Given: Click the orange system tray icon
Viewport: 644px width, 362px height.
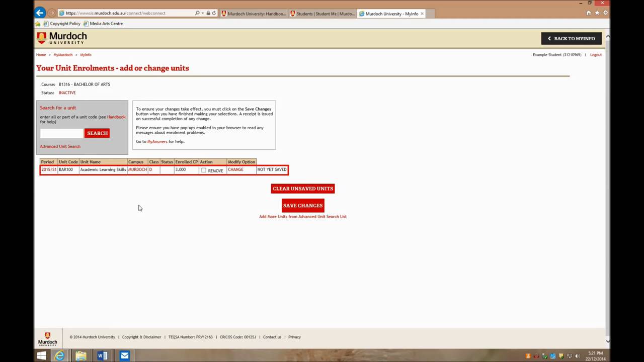Looking at the screenshot, I should coord(528,356).
